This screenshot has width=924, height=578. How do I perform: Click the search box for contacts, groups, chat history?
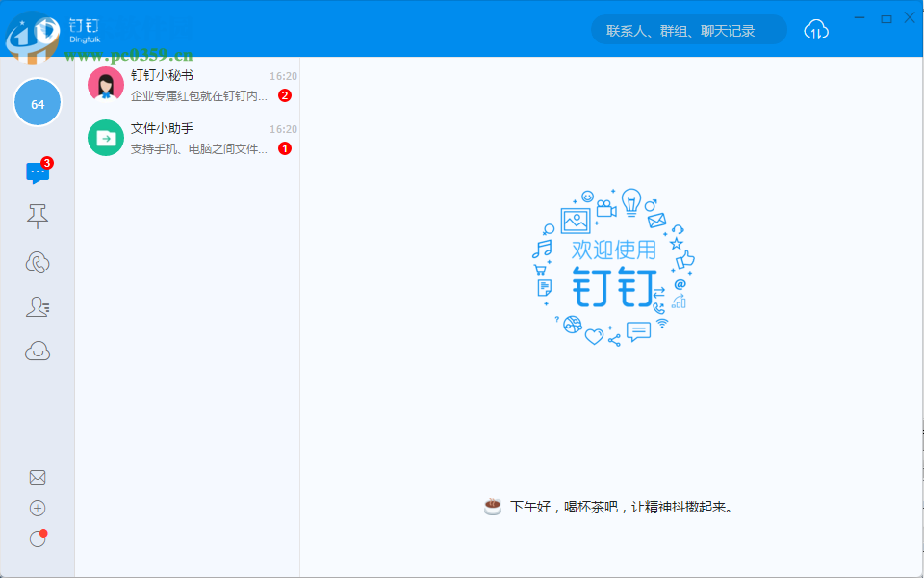point(689,30)
